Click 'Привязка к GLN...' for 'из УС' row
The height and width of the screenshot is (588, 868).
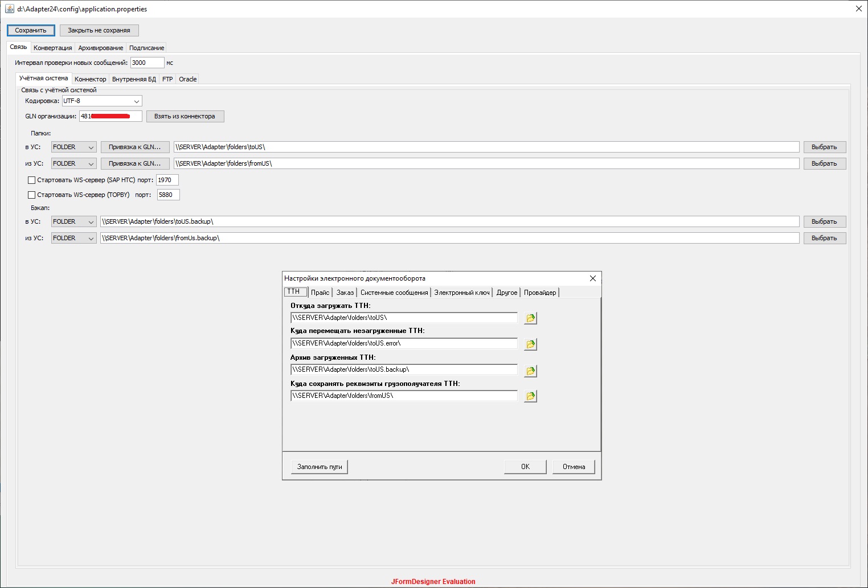tap(135, 164)
